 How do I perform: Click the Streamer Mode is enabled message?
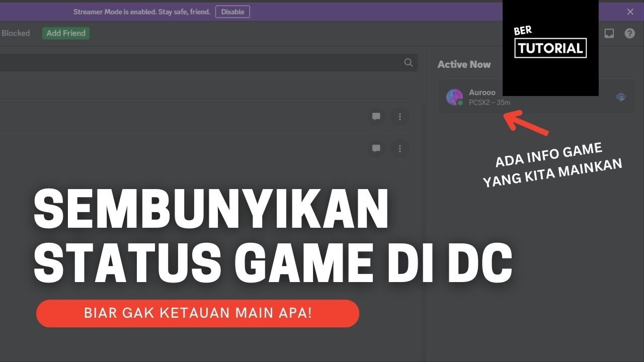tap(142, 12)
